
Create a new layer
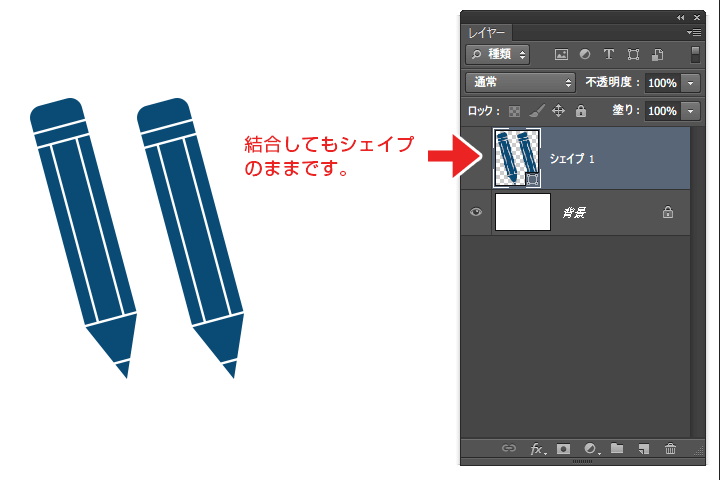(644, 449)
